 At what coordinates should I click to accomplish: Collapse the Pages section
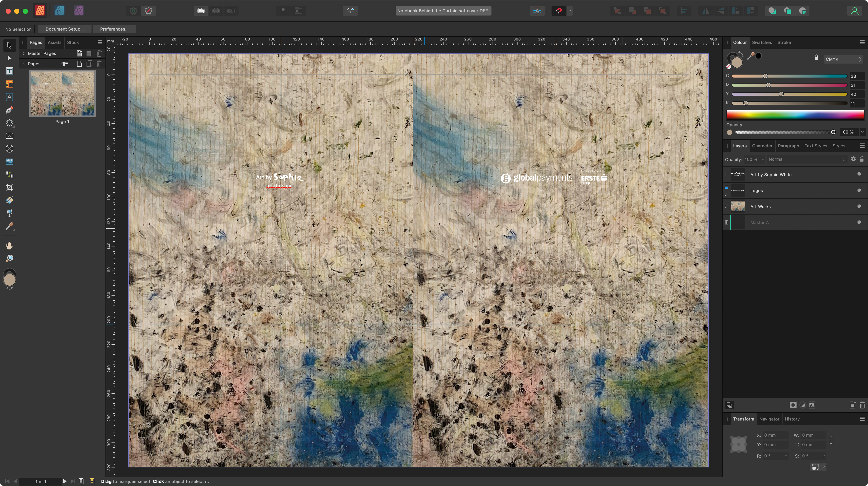click(x=24, y=63)
